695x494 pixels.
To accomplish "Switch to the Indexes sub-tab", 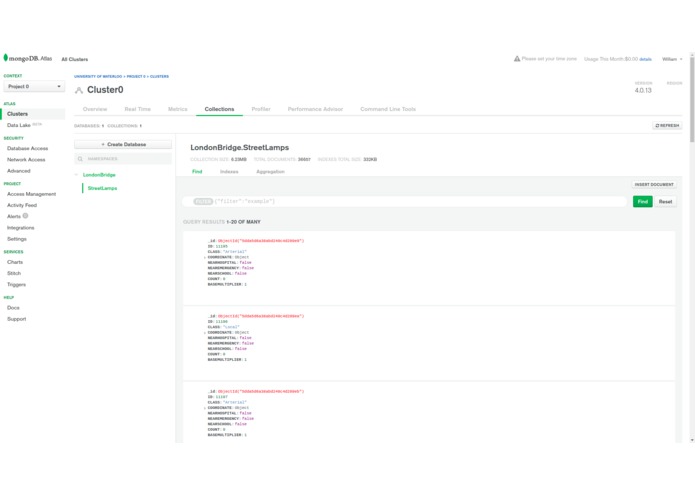I will pyautogui.click(x=229, y=171).
